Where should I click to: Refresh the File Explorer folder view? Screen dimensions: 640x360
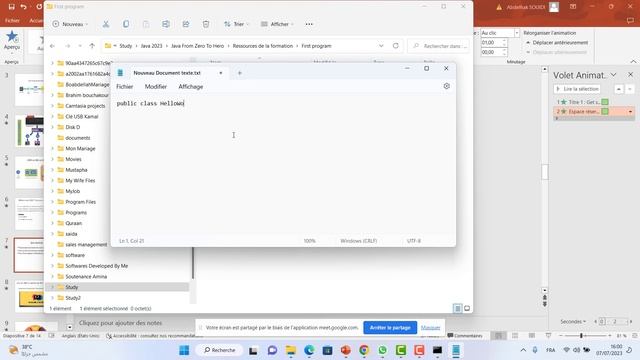pyautogui.click(x=396, y=46)
